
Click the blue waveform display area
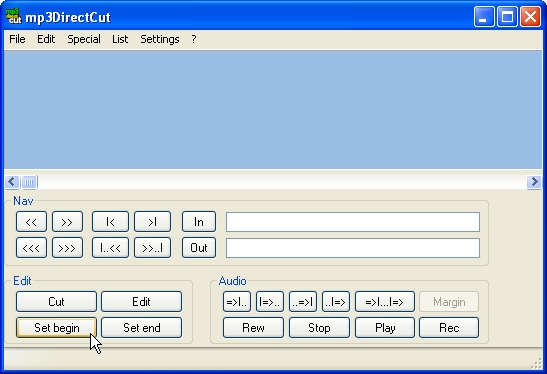[273, 110]
